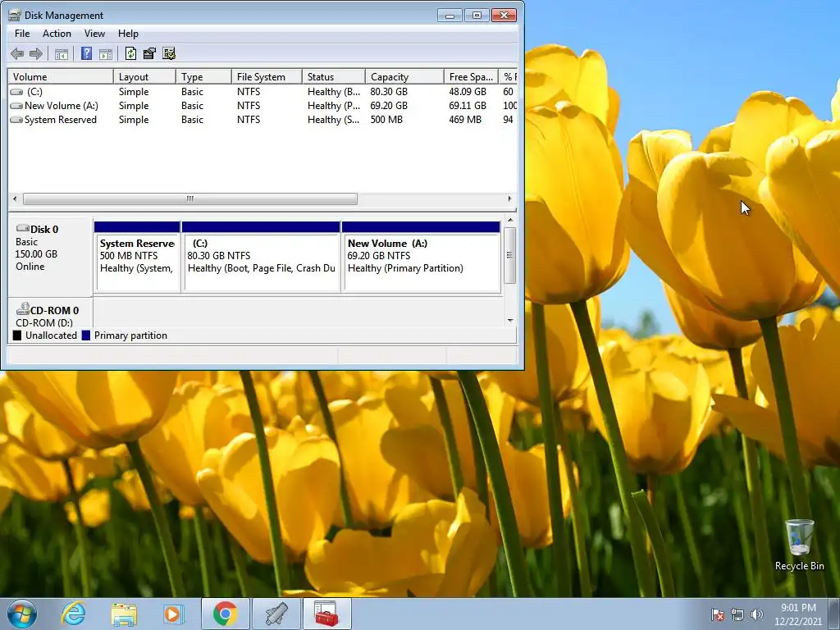Click the CD-ROM (D:) label
The height and width of the screenshot is (630, 840).
click(x=44, y=322)
